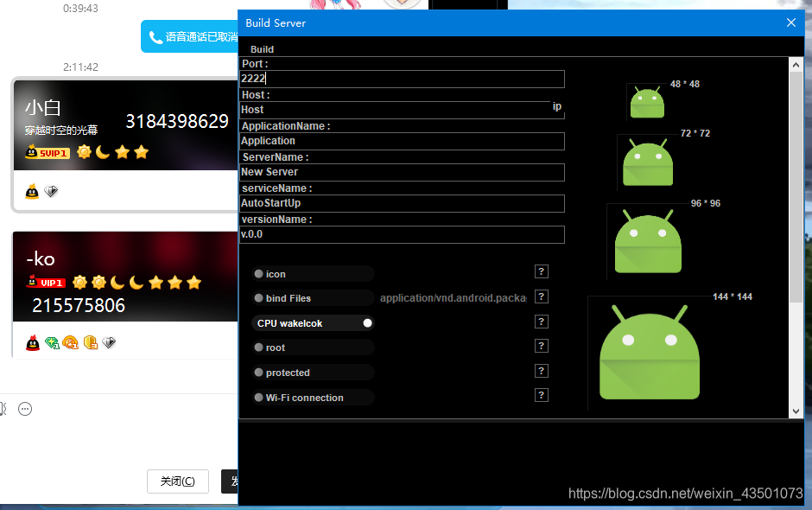Click the scroll down arrow in Build Server
Image resolution: width=812 pixels, height=510 pixels.
(x=796, y=411)
